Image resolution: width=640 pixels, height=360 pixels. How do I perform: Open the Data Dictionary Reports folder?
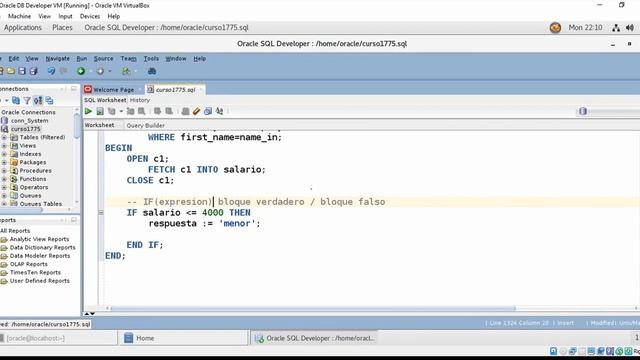42,248
